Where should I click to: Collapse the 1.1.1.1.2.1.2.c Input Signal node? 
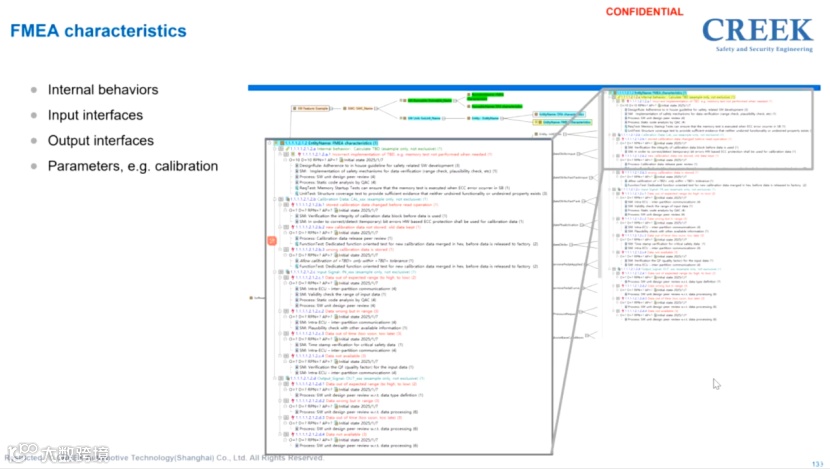tap(275, 272)
